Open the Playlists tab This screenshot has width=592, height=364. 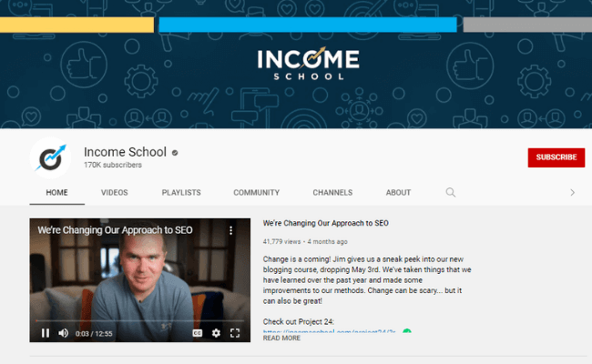181,192
